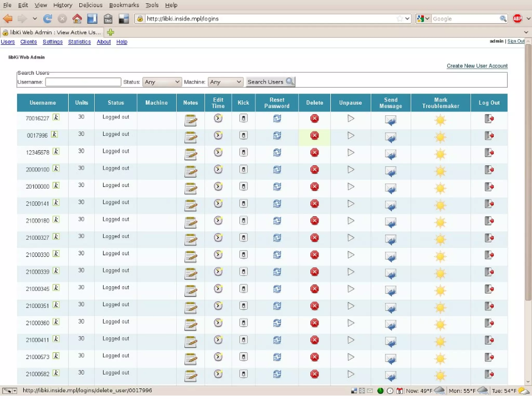Viewport: 532px width, 399px height.
Task: Click the Username search text field
Action: click(x=83, y=82)
